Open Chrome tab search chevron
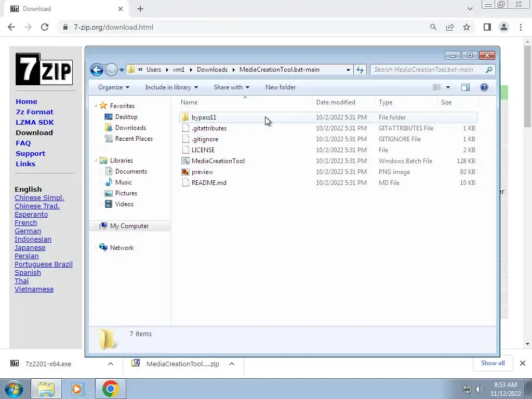Image resolution: width=532 pixels, height=399 pixels. (x=470, y=9)
